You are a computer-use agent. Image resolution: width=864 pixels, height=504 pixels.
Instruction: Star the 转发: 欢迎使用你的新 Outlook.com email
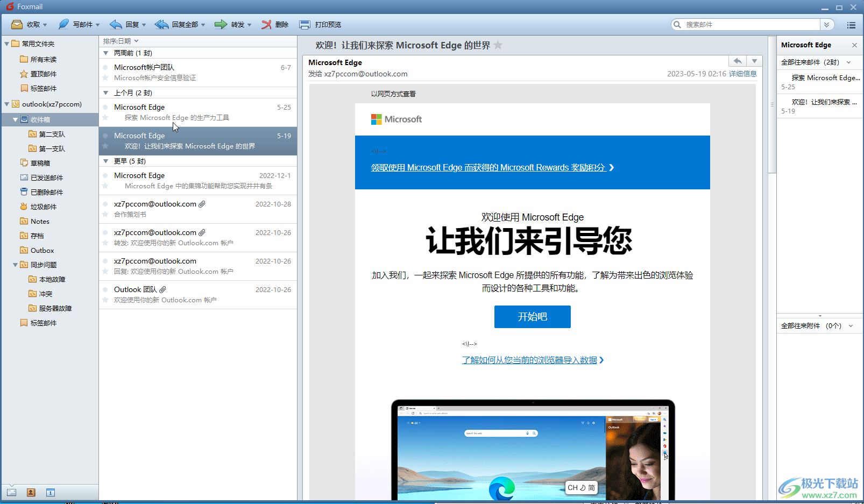105,243
